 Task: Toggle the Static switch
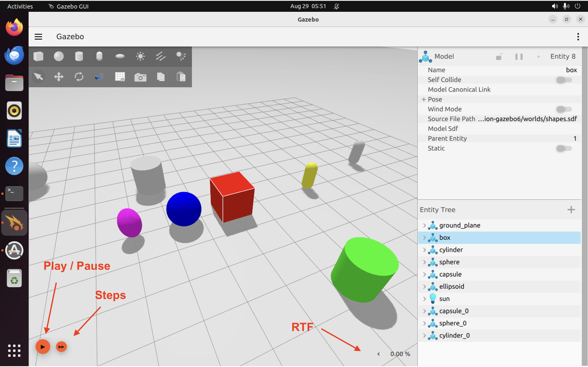pos(564,148)
